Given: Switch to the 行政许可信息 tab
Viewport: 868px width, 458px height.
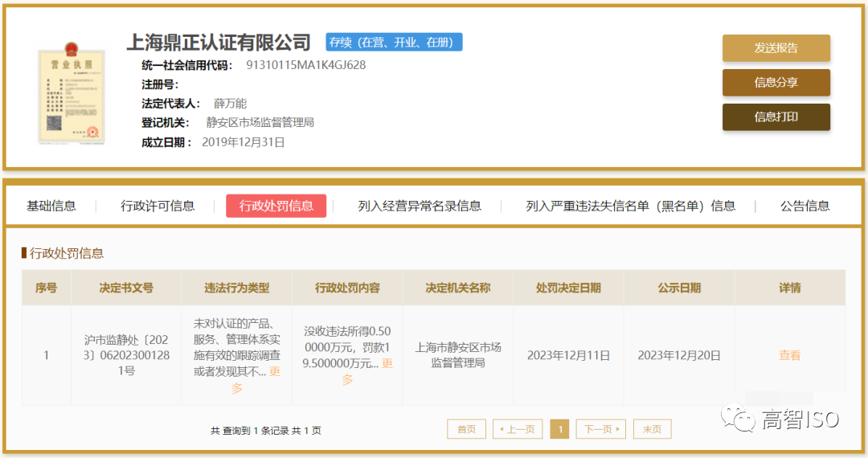Looking at the screenshot, I should click(x=158, y=207).
